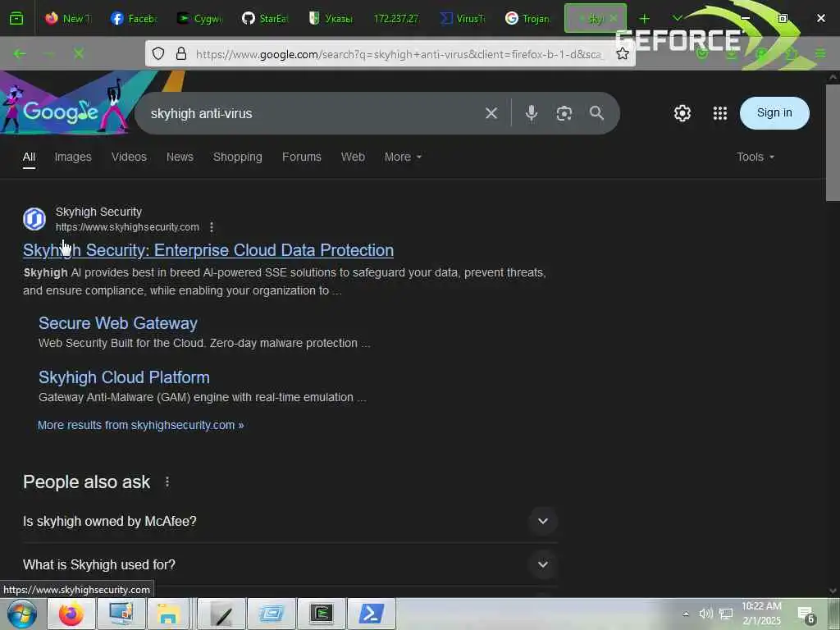
Task: Switch to the 172.237.27 browser tab
Action: tap(396, 18)
